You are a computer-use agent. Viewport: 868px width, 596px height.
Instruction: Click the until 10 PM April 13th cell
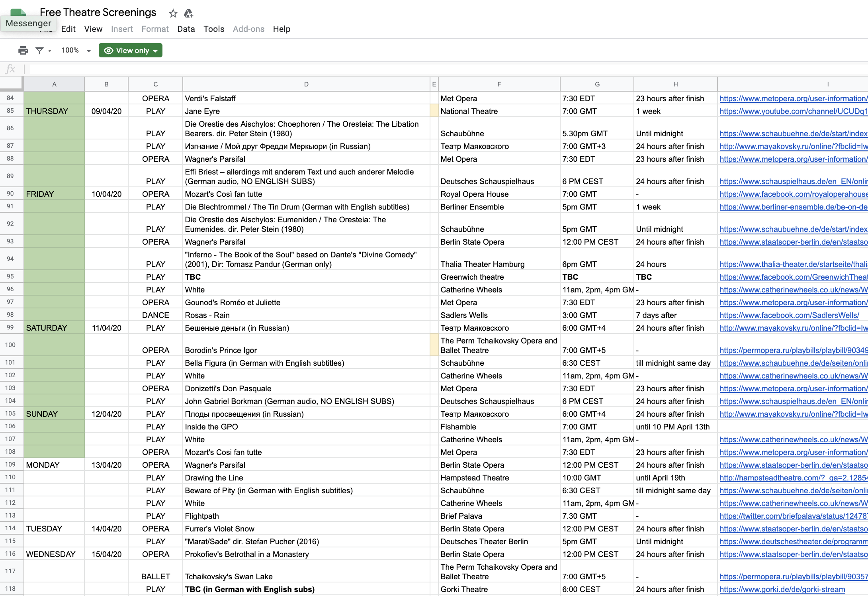coord(675,426)
